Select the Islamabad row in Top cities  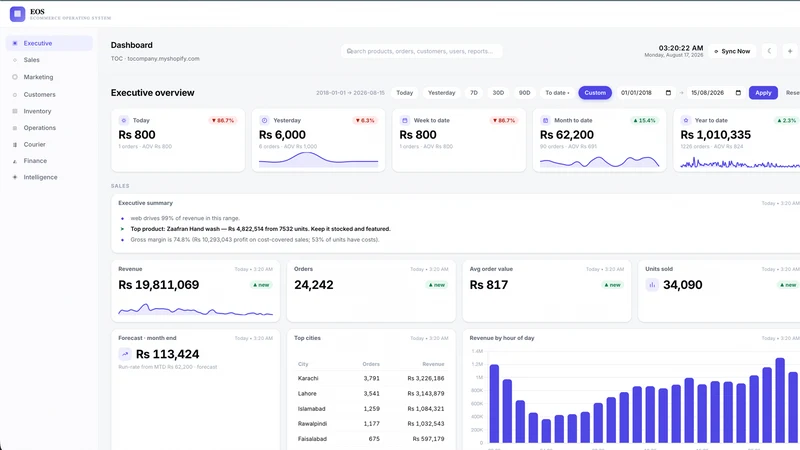coord(371,409)
